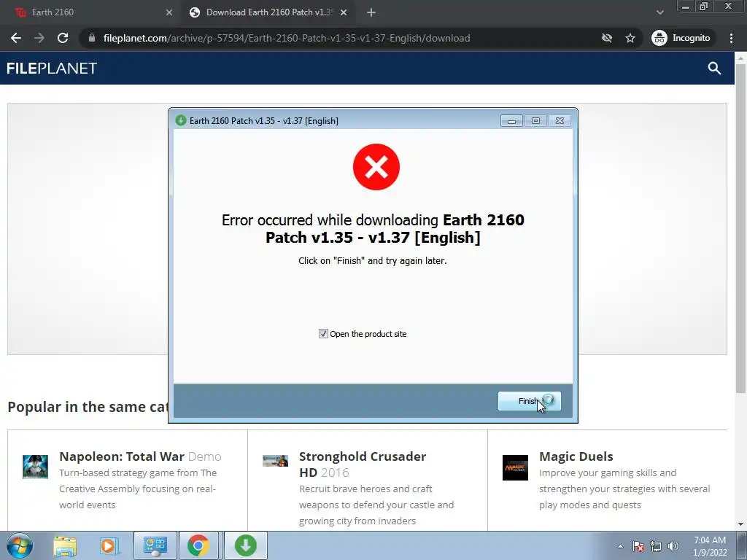This screenshot has width=747, height=560.
Task: Click the Action Center flag icon
Action: tap(638, 546)
